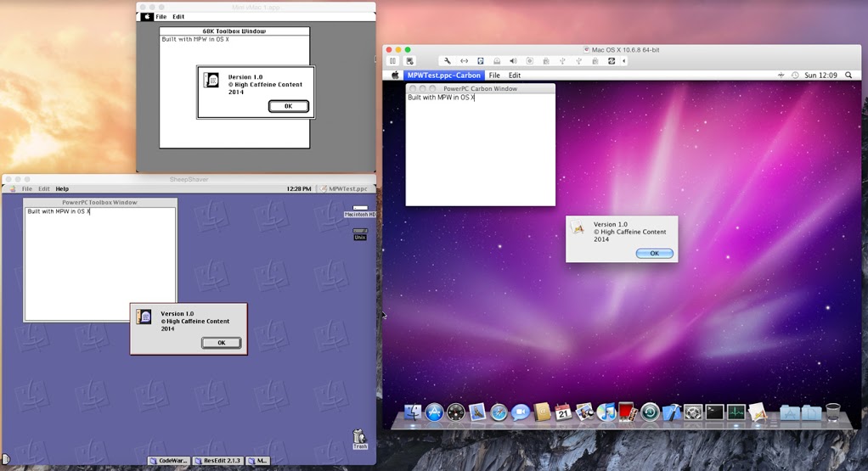The image size is (868, 471).
Task: Open iCal in the guest dock
Action: pyautogui.click(x=564, y=412)
